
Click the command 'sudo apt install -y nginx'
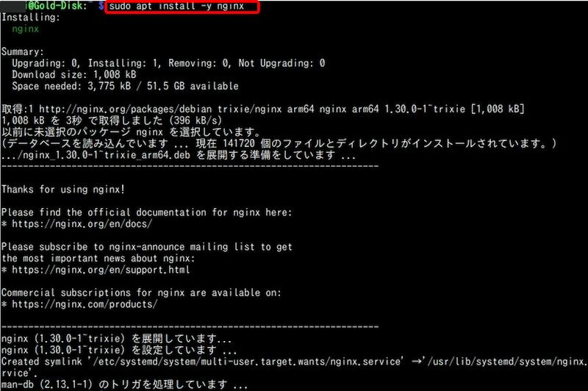coord(176,7)
